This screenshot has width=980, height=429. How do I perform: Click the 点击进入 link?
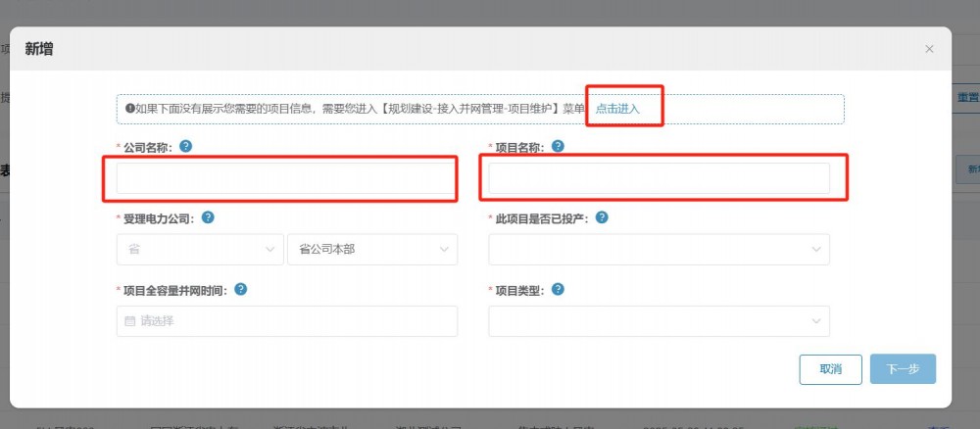[617, 109]
